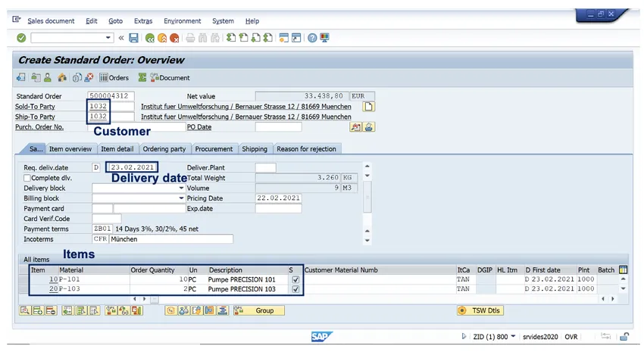This screenshot has height=352, width=644.
Task: Click the Generate Shortcut icon
Action: tap(296, 38)
